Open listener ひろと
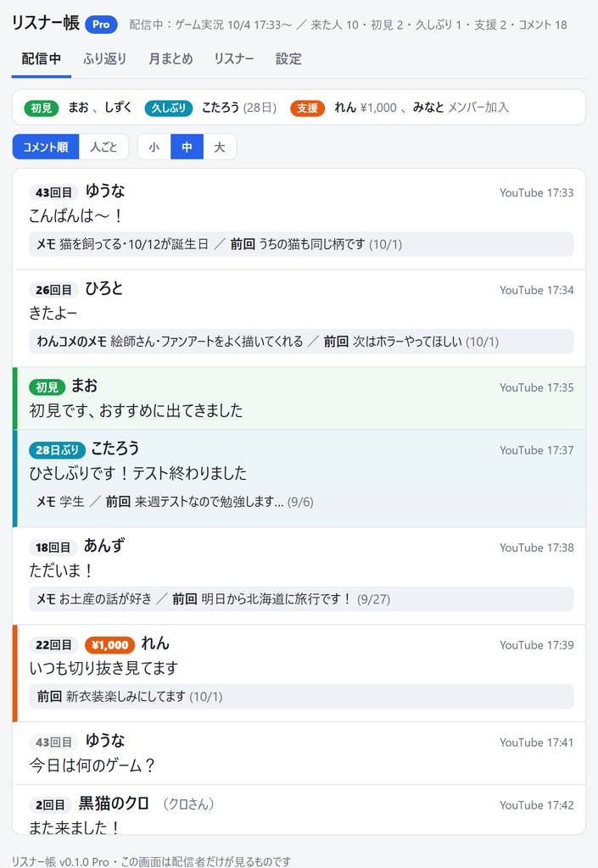598x868 pixels. (104, 288)
